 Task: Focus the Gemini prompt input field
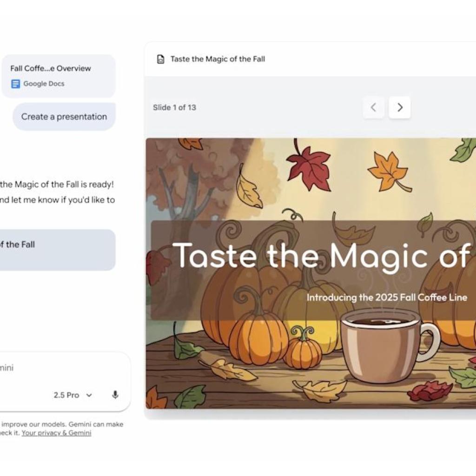46,367
